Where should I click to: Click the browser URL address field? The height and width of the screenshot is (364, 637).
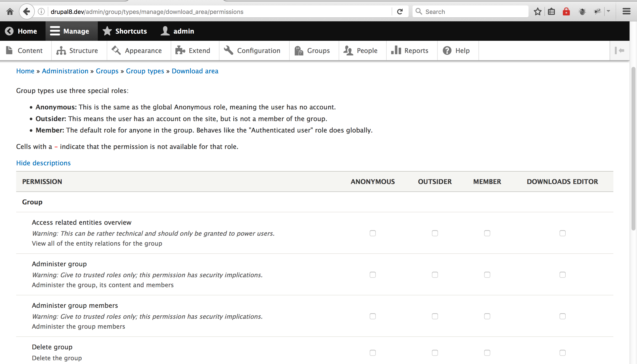(220, 12)
